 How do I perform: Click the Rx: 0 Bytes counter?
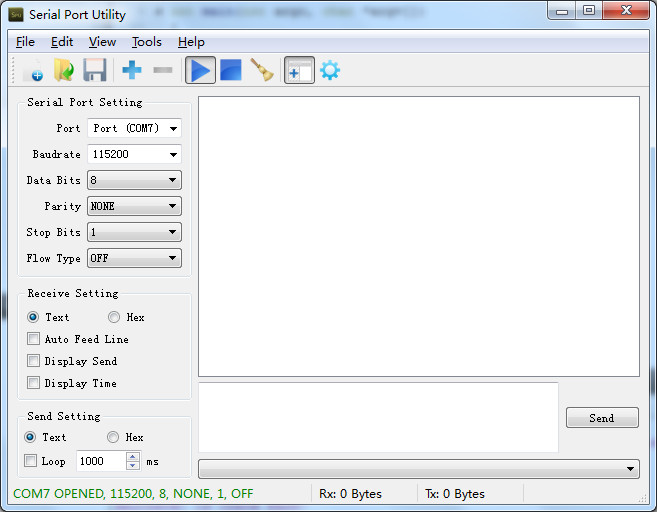pyautogui.click(x=350, y=494)
